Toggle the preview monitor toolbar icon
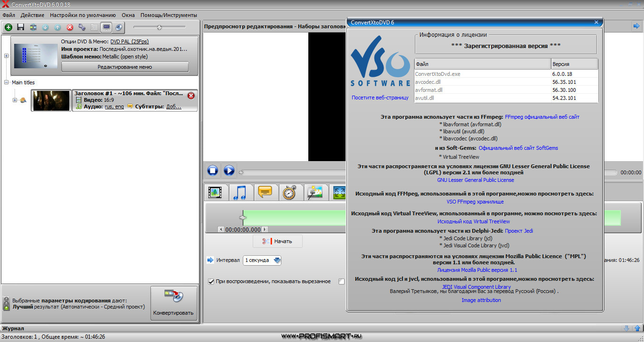Screen dimensions: 644x342 [107, 27]
